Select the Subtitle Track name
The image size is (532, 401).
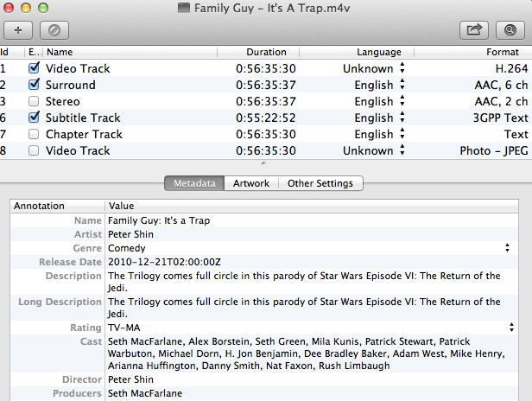(83, 118)
